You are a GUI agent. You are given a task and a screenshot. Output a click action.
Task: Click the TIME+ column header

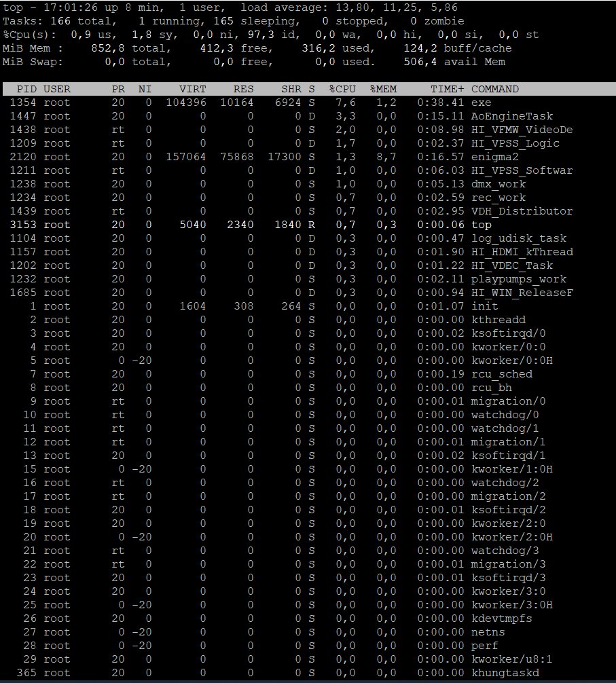(448, 89)
